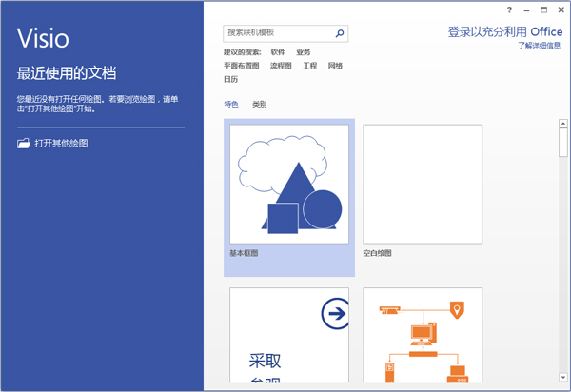
Task: Click the 基本框图 label text
Action: 244,253
